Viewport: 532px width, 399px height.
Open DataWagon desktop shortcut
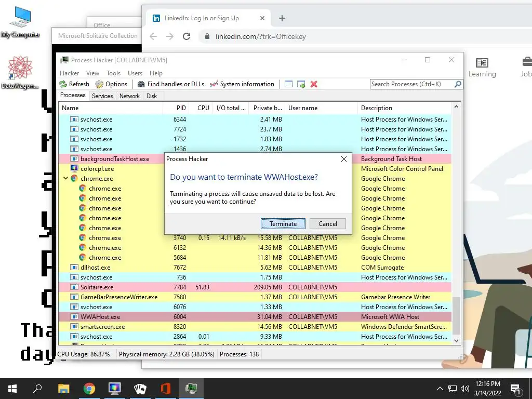pos(20,73)
